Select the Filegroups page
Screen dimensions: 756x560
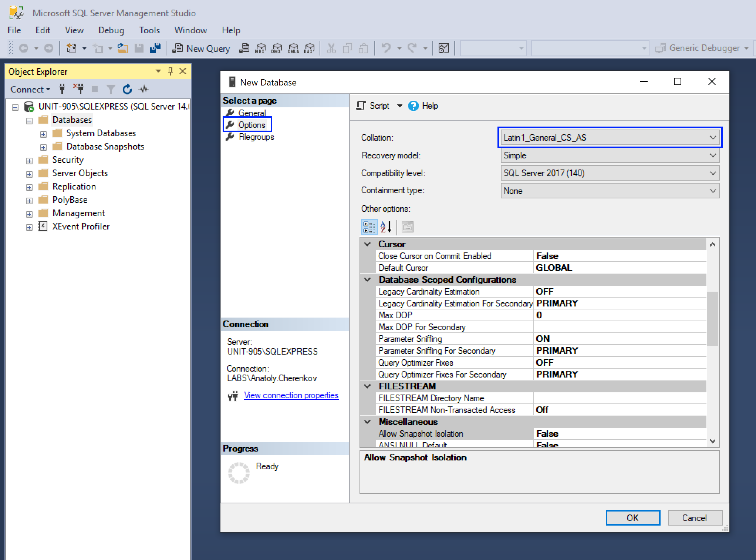point(256,137)
